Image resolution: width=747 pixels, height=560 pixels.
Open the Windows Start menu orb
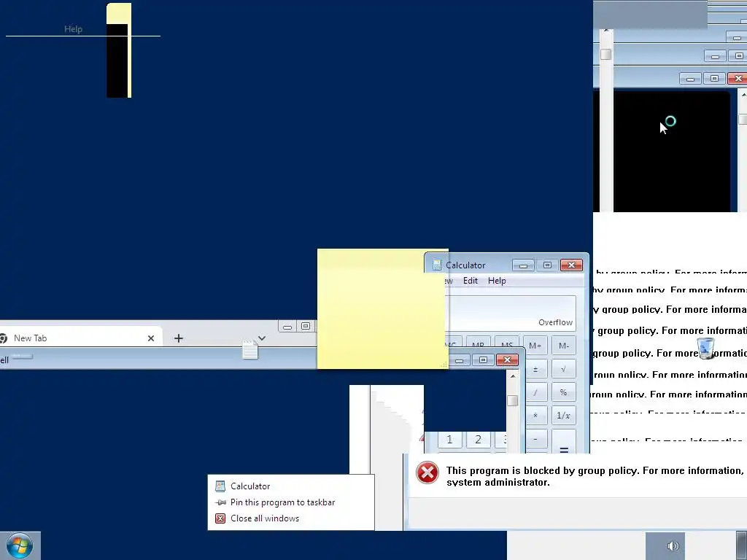click(20, 545)
